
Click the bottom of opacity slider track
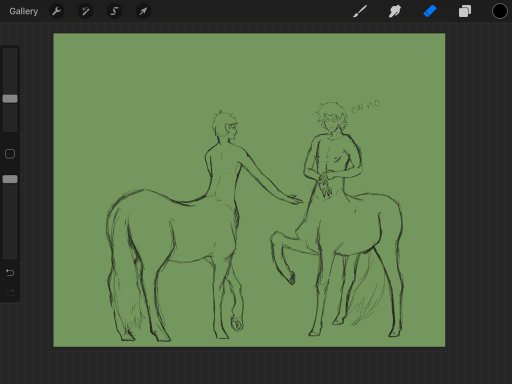click(10, 254)
